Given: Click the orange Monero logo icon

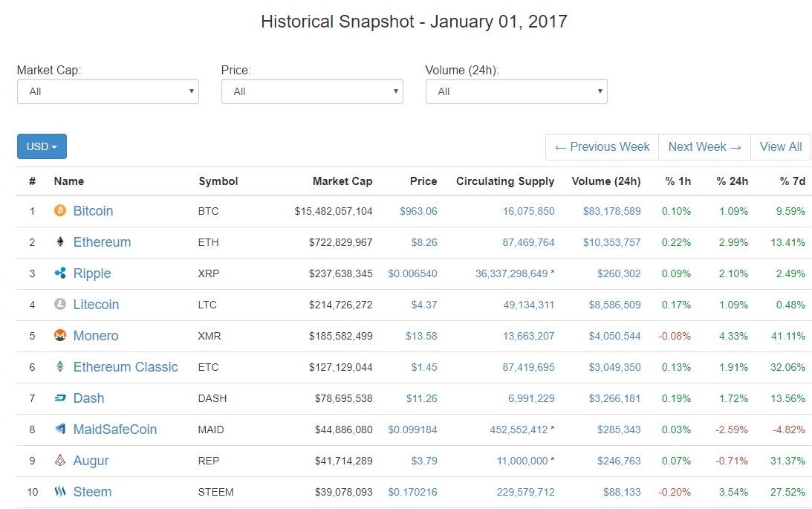Looking at the screenshot, I should 60,336.
